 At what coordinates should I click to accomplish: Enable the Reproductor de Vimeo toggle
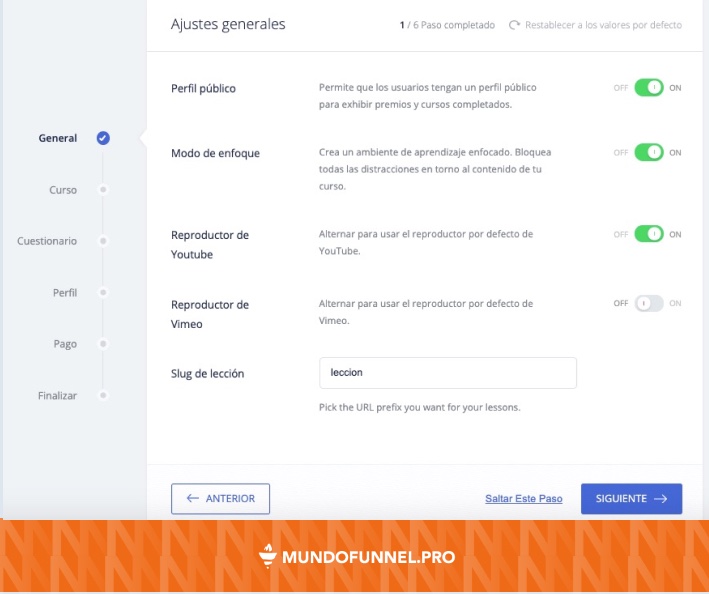pyautogui.click(x=648, y=303)
